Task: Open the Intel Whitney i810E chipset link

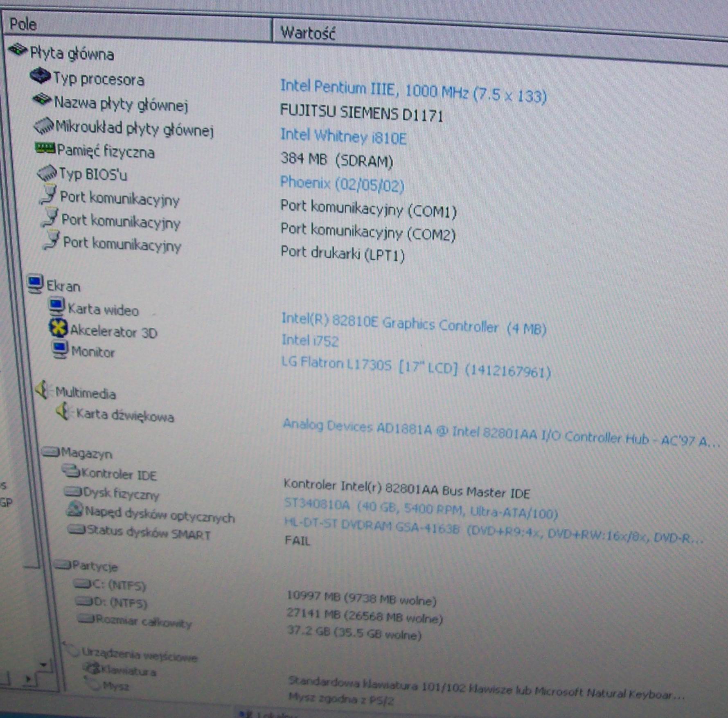Action: [x=343, y=137]
